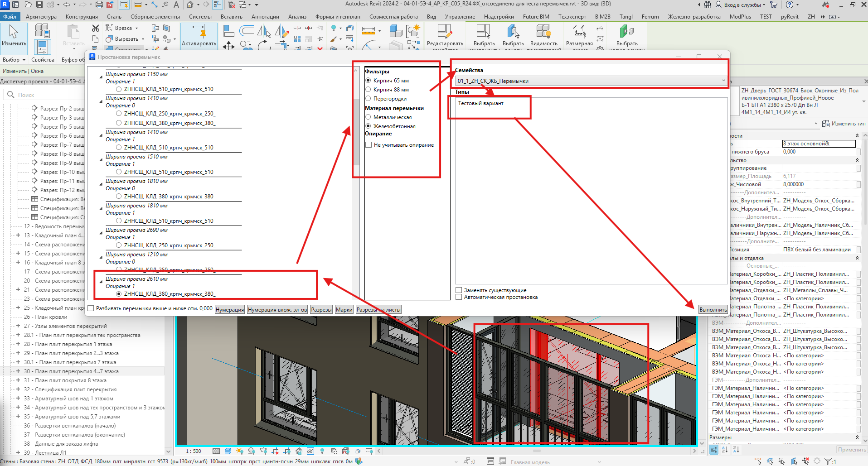This screenshot has width=868, height=466.
Task: Switch to Аннотации ribbon tab
Action: point(265,17)
